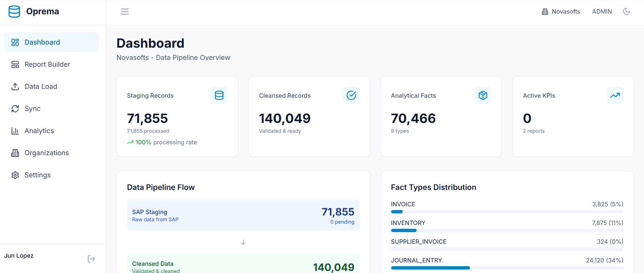Click the '100% processing rate' text

click(x=166, y=142)
